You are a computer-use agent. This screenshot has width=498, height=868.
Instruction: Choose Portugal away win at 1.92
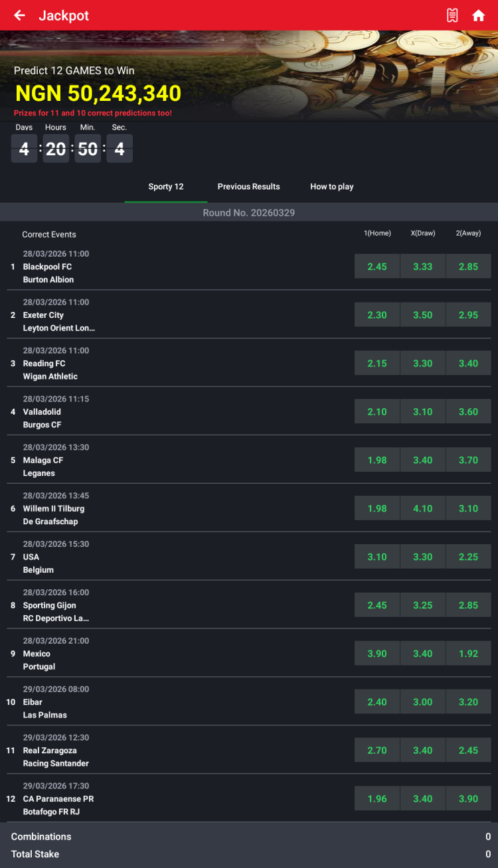point(468,654)
